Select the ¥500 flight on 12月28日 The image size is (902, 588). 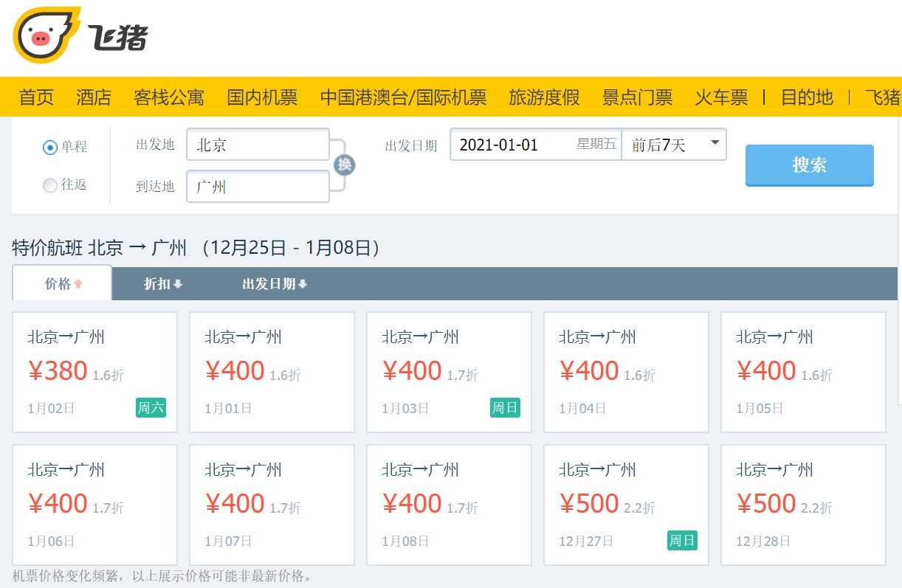[x=803, y=505]
